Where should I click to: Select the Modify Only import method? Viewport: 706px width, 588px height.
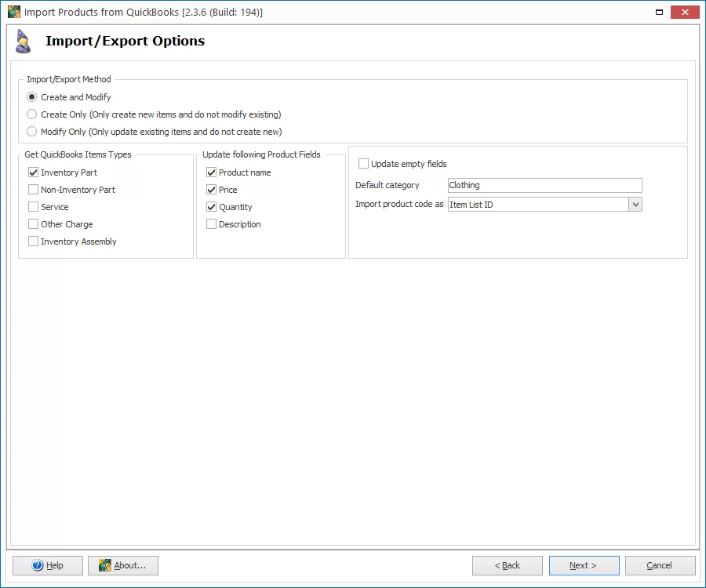pyautogui.click(x=31, y=131)
